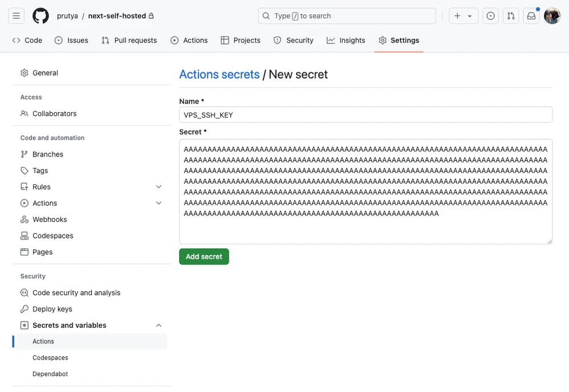The image size is (569, 392).
Task: Open the Projects tab
Action: [x=241, y=40]
